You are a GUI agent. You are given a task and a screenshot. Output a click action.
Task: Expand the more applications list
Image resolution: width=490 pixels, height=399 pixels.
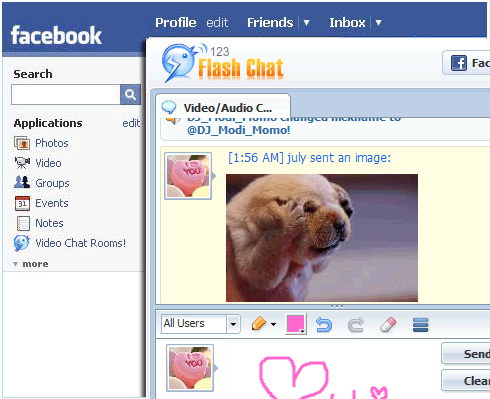[31, 264]
